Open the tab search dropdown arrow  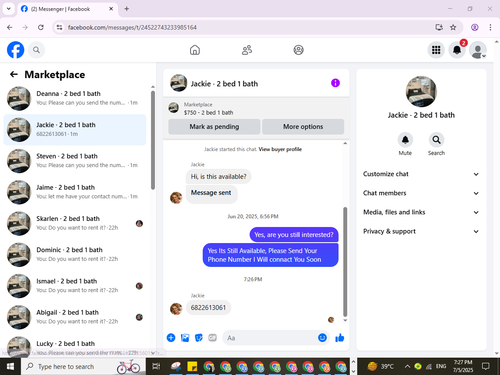[9, 9]
